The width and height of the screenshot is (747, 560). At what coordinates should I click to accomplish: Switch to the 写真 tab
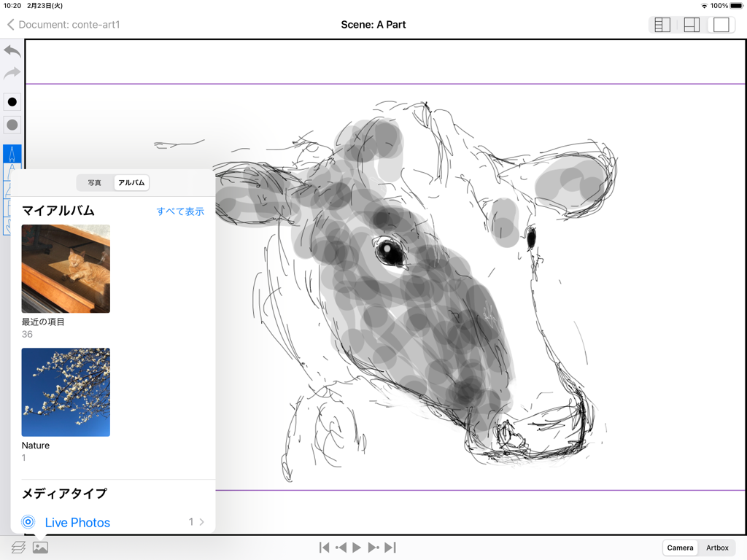pos(94,182)
